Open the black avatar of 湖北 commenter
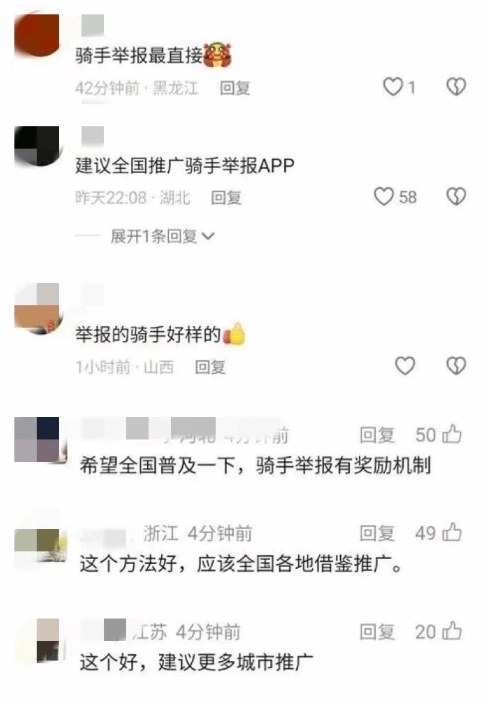 pos(37,147)
